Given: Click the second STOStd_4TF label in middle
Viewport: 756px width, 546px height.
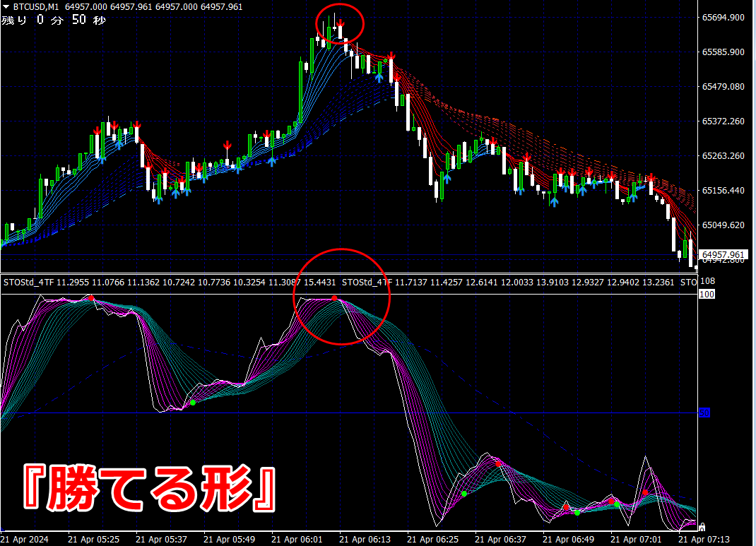Looking at the screenshot, I should (x=367, y=283).
